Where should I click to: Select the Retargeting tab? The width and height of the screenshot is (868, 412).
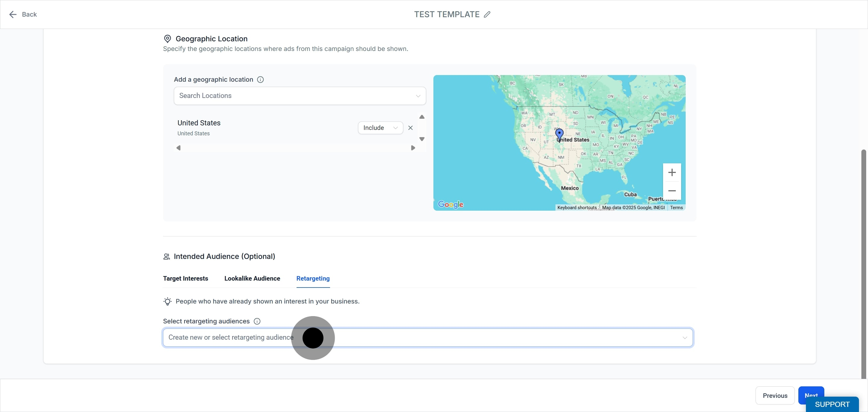point(313,278)
